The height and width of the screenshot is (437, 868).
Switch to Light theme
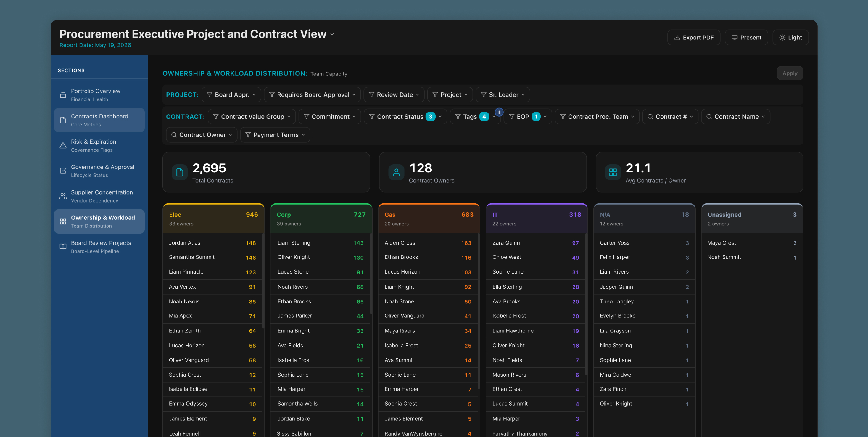pyautogui.click(x=790, y=37)
